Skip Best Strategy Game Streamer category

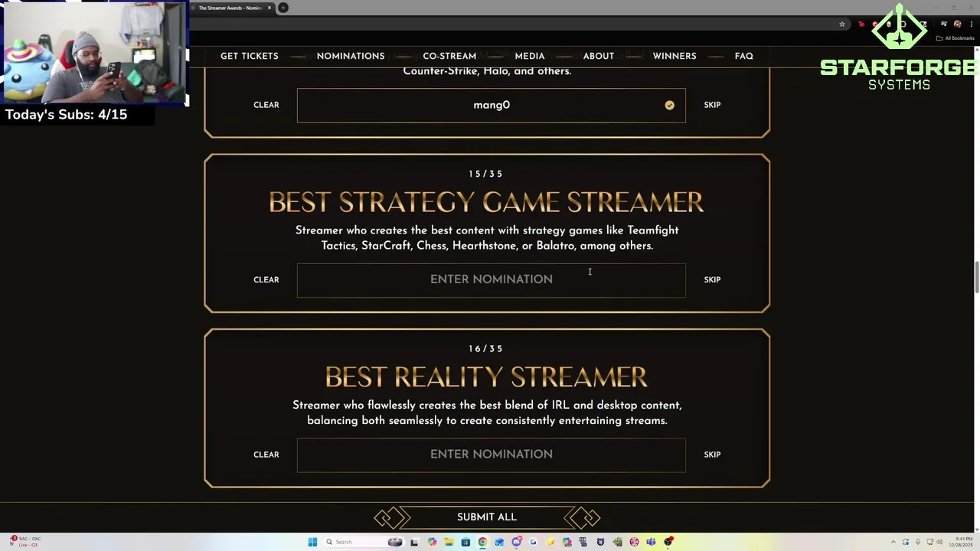[712, 279]
